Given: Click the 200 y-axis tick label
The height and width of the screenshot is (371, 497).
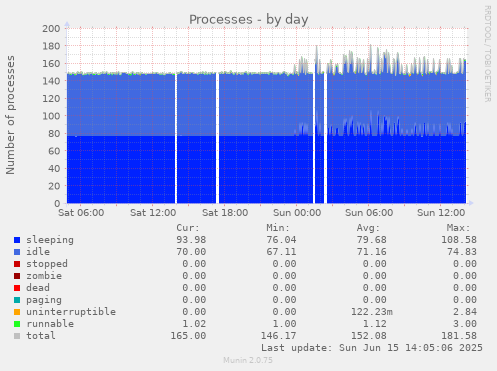Looking at the screenshot, I should [x=51, y=29].
